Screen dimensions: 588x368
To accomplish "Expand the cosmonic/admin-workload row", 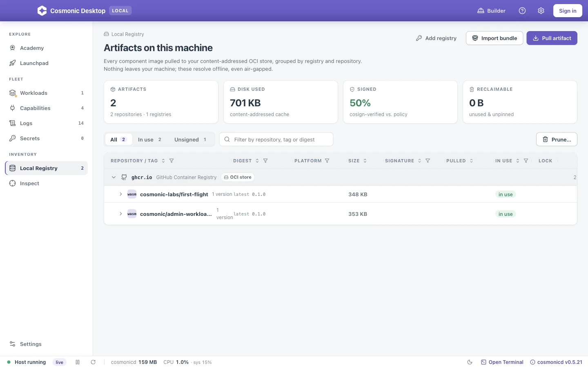I will (x=121, y=214).
